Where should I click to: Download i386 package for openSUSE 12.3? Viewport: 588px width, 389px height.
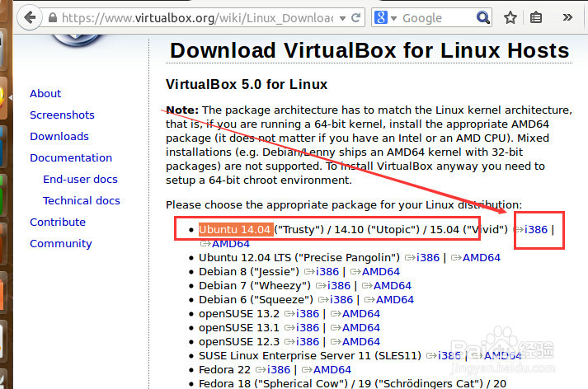click(x=308, y=341)
